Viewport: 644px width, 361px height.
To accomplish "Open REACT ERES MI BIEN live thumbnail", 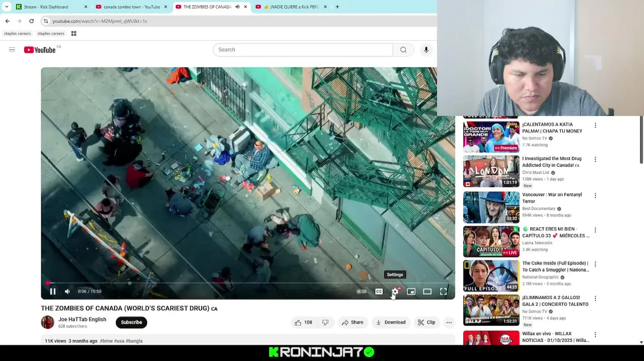I will [491, 242].
